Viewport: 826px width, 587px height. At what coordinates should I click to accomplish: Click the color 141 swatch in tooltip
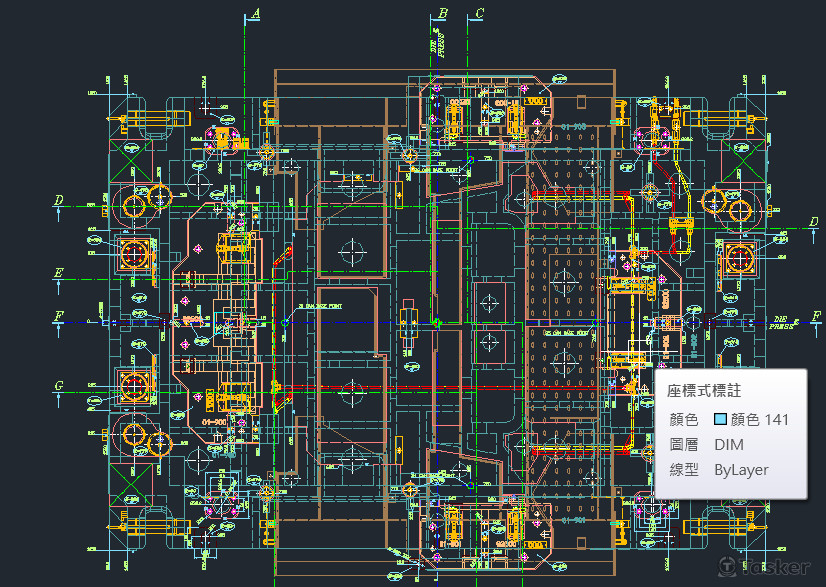720,419
